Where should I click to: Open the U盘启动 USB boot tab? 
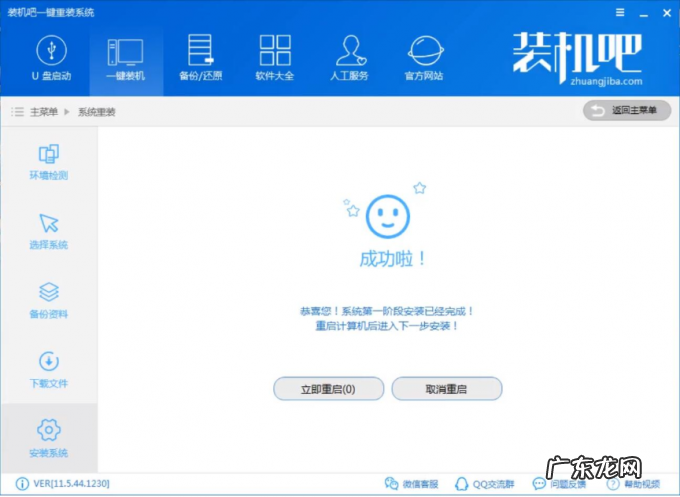pos(51,59)
